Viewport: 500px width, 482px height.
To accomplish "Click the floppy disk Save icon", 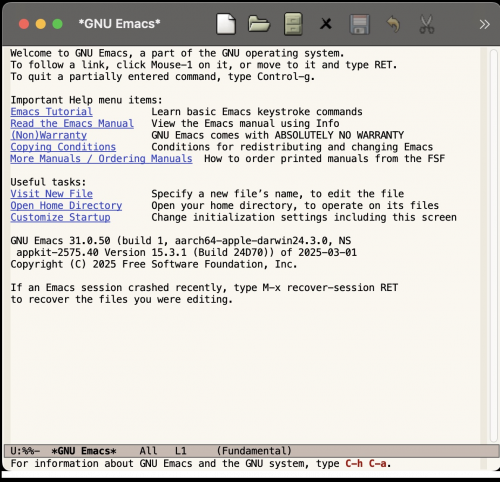I will (x=360, y=24).
